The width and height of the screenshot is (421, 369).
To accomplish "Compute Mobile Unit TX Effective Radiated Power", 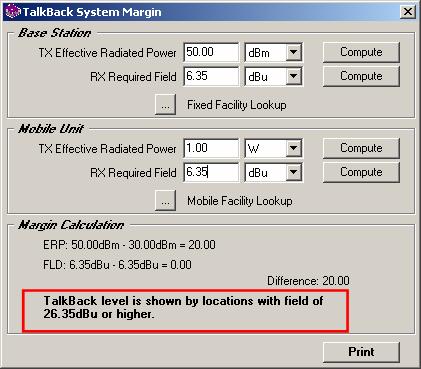I will pyautogui.click(x=361, y=148).
